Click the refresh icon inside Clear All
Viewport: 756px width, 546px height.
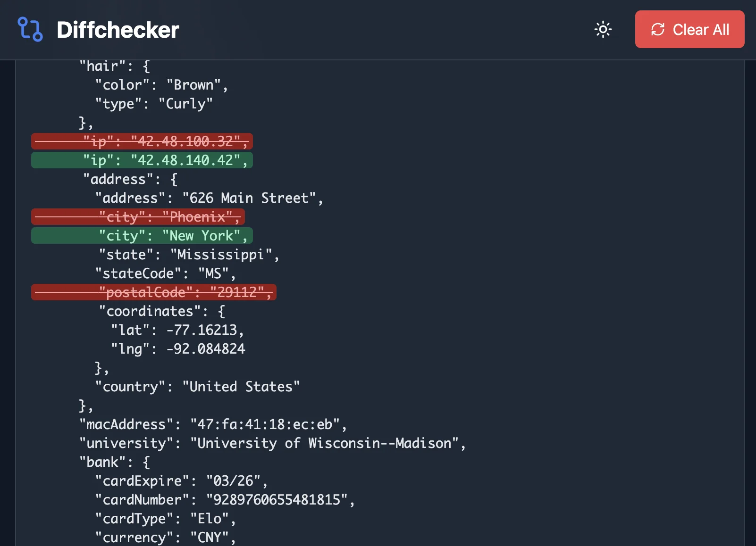click(x=658, y=30)
